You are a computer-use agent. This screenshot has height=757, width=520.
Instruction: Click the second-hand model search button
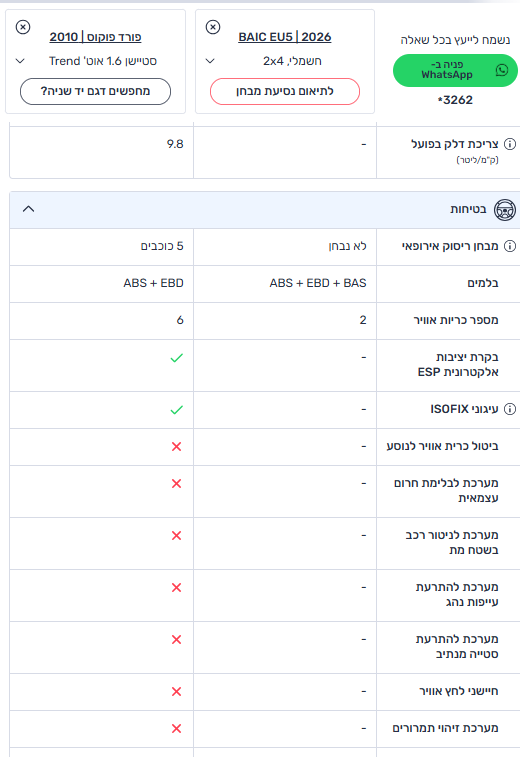pyautogui.click(x=96, y=91)
